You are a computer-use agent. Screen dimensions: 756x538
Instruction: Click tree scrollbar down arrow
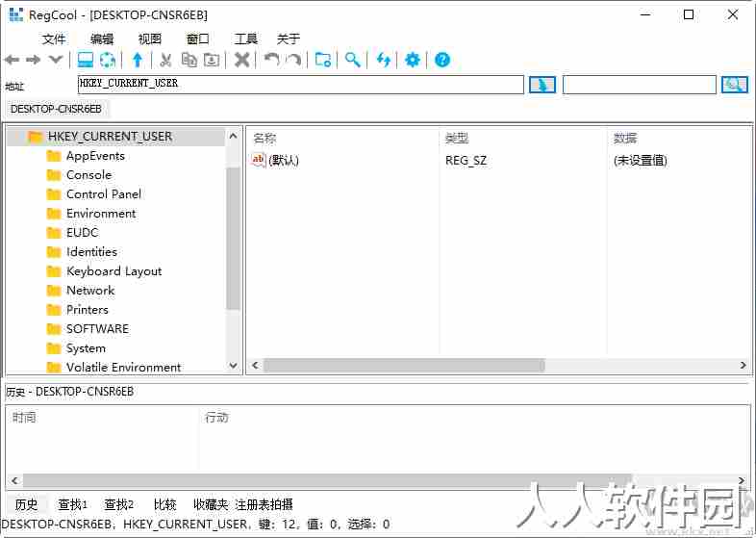tap(233, 366)
